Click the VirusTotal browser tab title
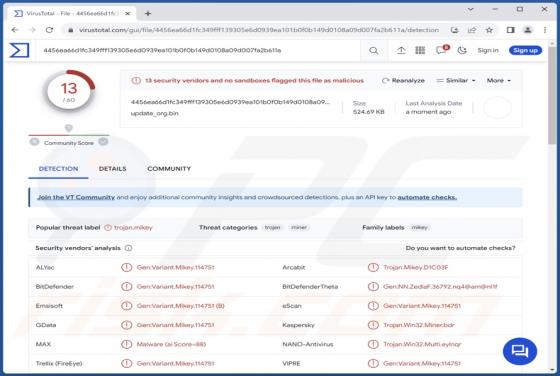Screen dimensions: 560x376 [72, 14]
